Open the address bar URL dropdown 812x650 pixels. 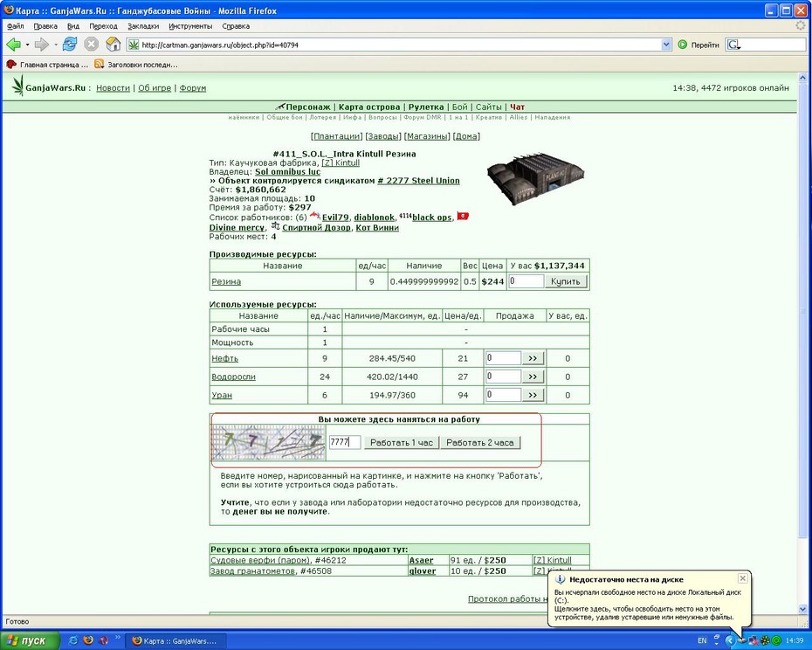(666, 45)
